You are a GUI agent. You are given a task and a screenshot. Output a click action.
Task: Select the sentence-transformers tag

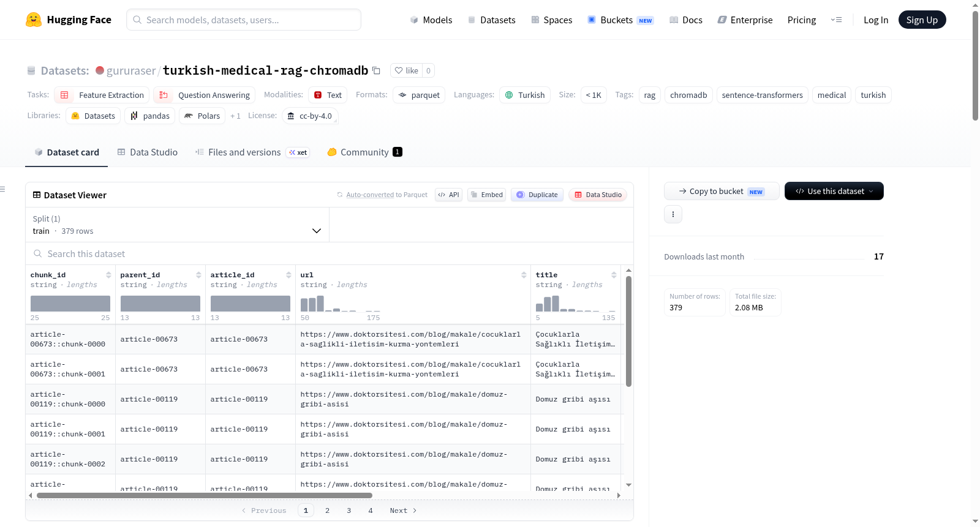(x=763, y=95)
